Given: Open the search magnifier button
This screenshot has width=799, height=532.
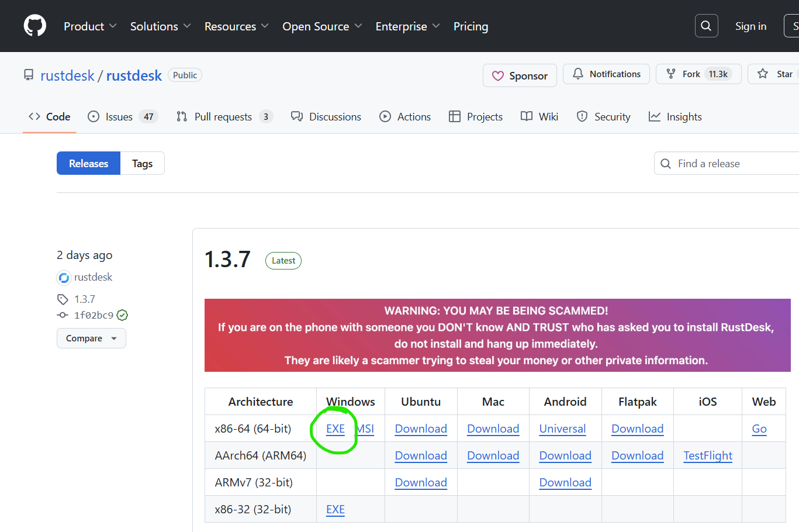Looking at the screenshot, I should pos(706,26).
